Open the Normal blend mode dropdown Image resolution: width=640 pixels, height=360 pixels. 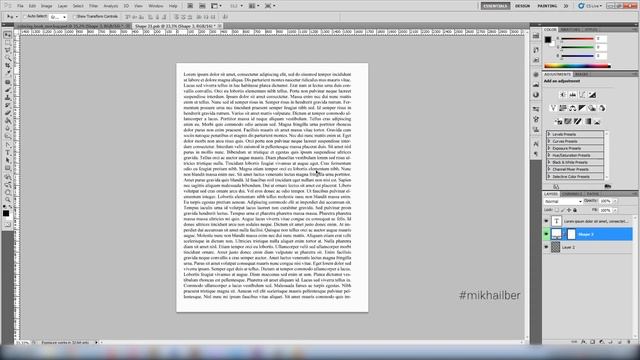point(563,202)
